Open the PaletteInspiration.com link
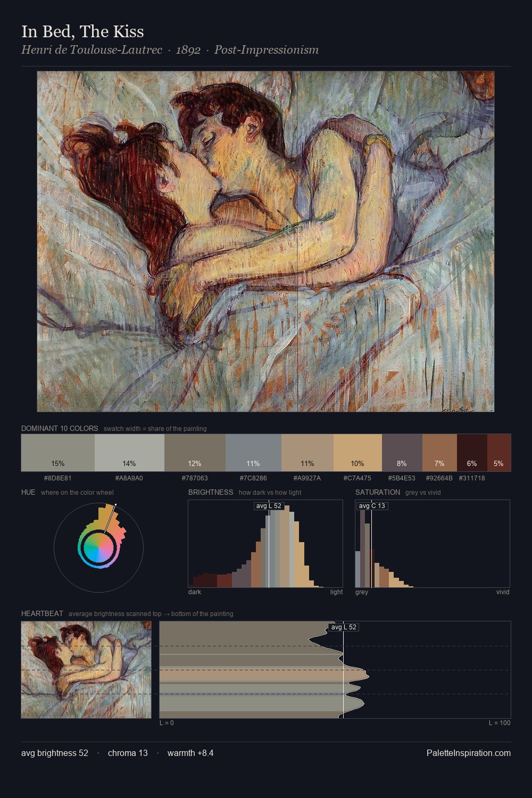This screenshot has height=798, width=532. (x=469, y=753)
